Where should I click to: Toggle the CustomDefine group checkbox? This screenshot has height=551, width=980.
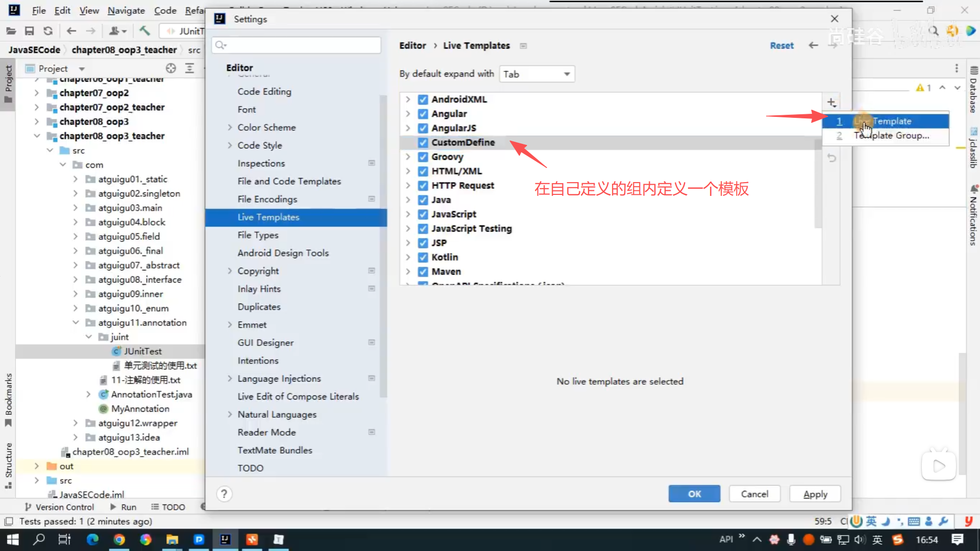click(x=423, y=142)
